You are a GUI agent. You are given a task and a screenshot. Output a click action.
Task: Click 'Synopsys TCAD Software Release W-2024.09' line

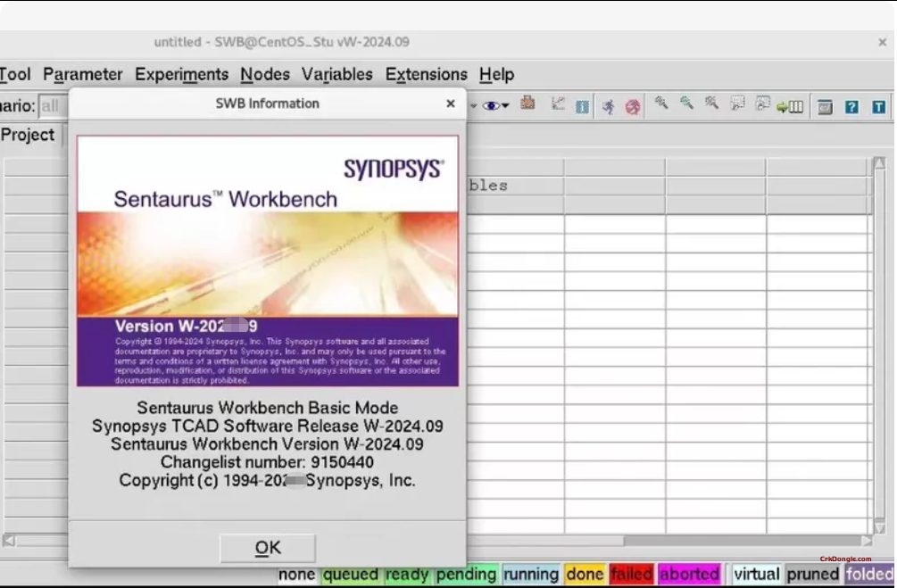point(267,427)
